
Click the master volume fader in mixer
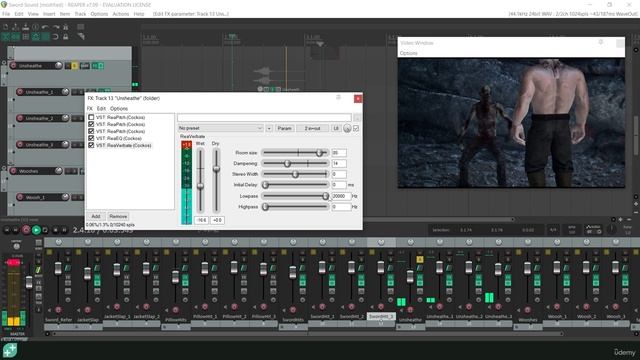29,282
